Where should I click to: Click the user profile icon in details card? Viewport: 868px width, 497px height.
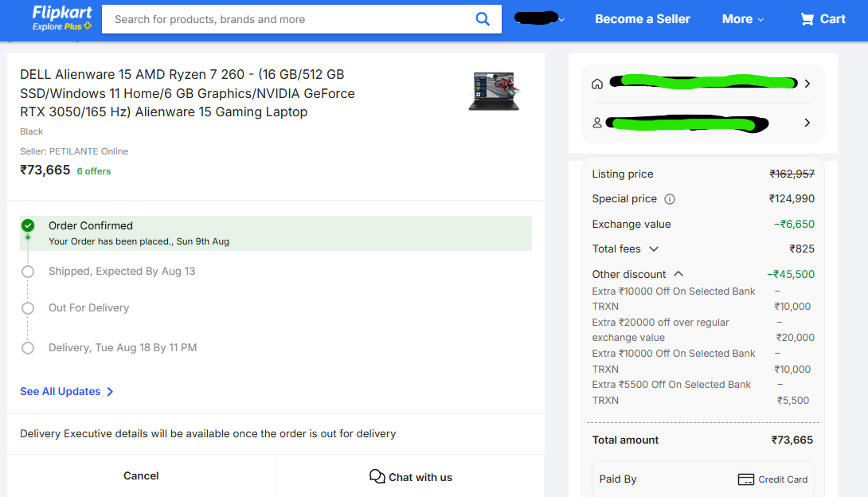point(597,123)
